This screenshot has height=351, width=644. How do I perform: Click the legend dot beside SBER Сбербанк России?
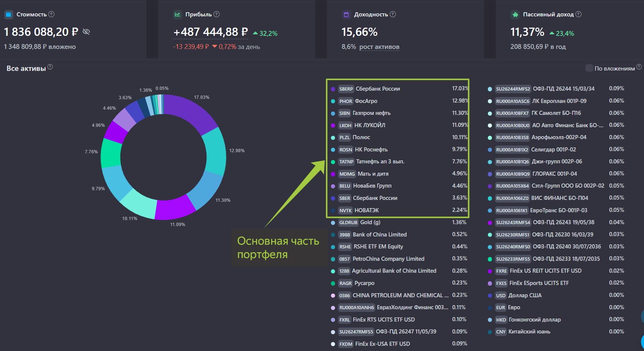[x=333, y=198]
